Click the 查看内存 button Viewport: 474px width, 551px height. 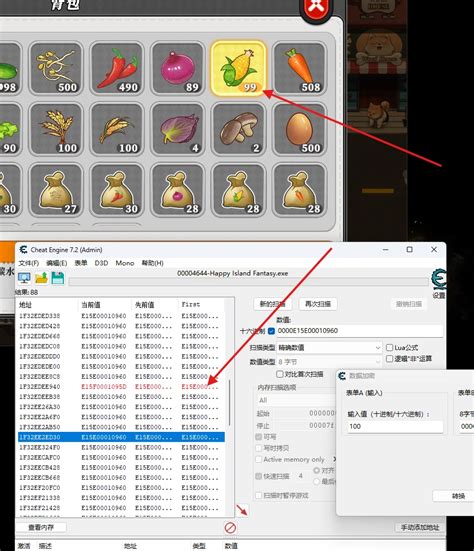click(x=41, y=527)
